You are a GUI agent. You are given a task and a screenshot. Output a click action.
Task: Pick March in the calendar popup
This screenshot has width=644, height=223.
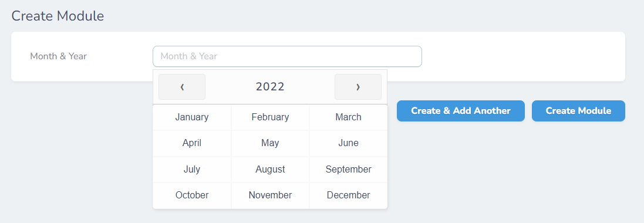pyautogui.click(x=348, y=117)
